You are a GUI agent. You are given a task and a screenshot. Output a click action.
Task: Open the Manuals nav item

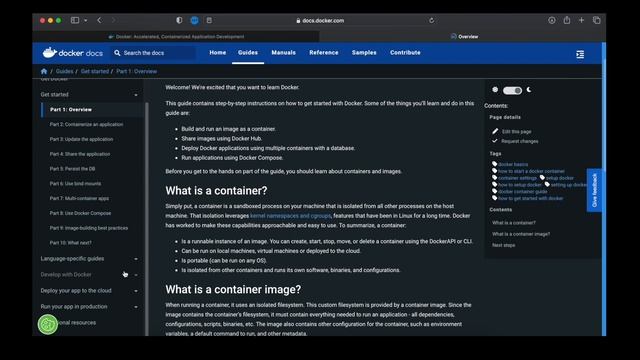tap(283, 53)
